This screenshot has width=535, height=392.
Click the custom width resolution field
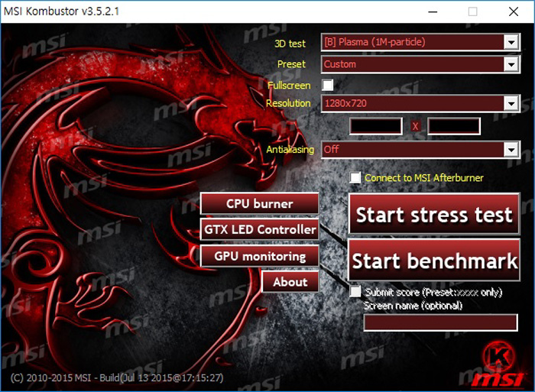tap(376, 126)
